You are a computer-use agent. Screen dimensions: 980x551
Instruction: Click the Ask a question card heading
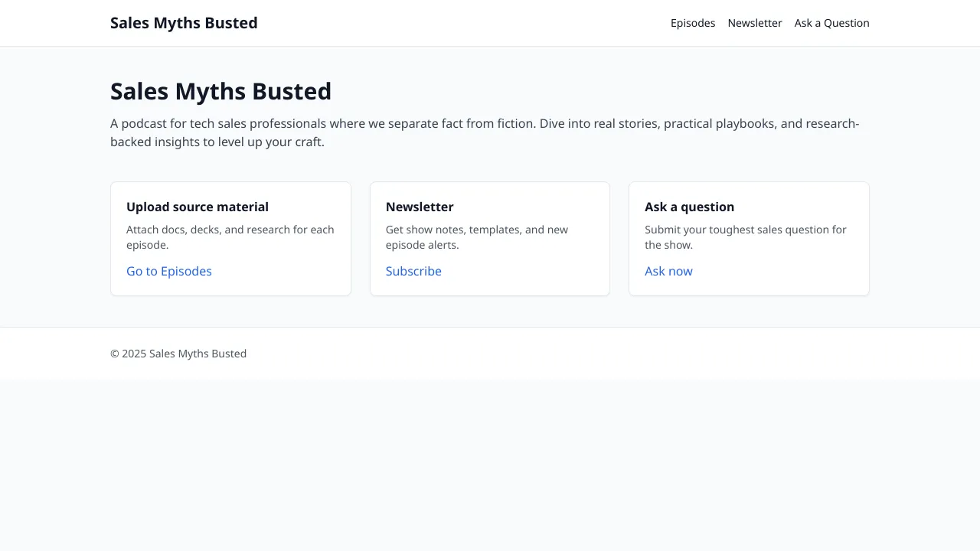pyautogui.click(x=689, y=207)
